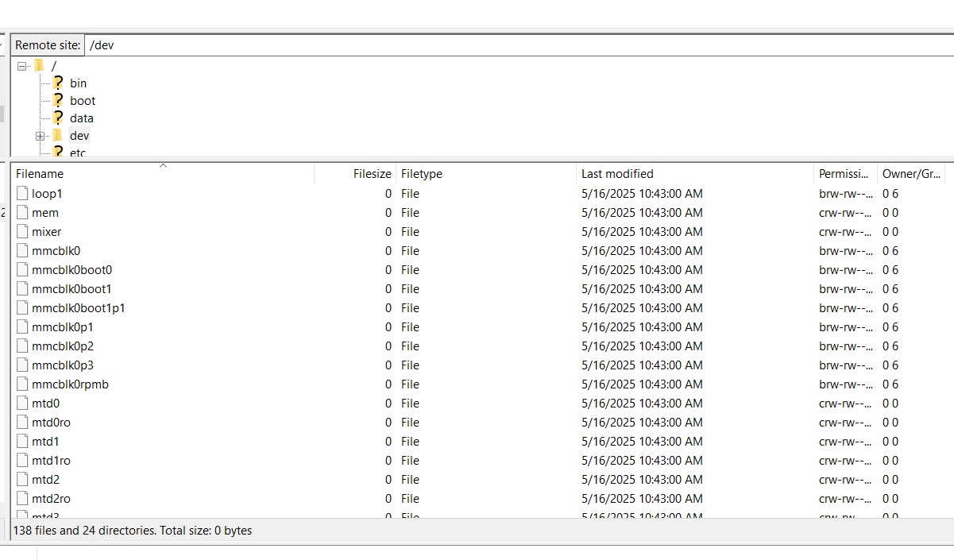954x560 pixels.
Task: Select the mmcblk0boot0 filename
Action: tap(72, 269)
